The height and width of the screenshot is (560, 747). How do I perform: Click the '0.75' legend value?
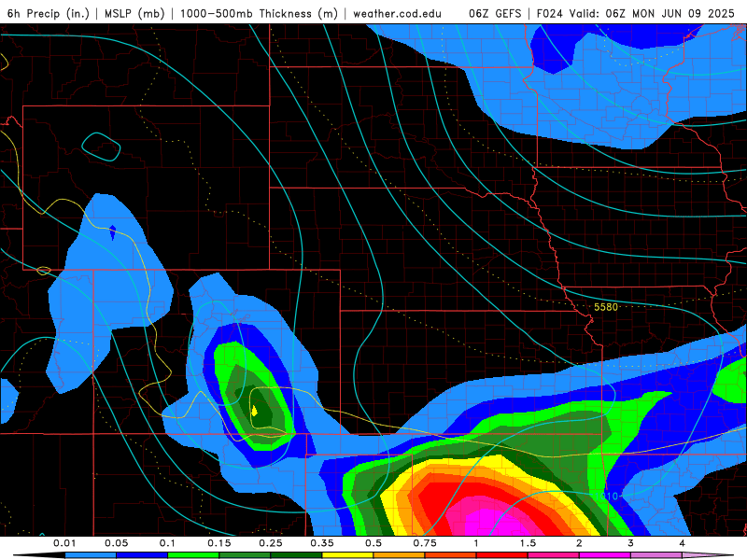425,543
